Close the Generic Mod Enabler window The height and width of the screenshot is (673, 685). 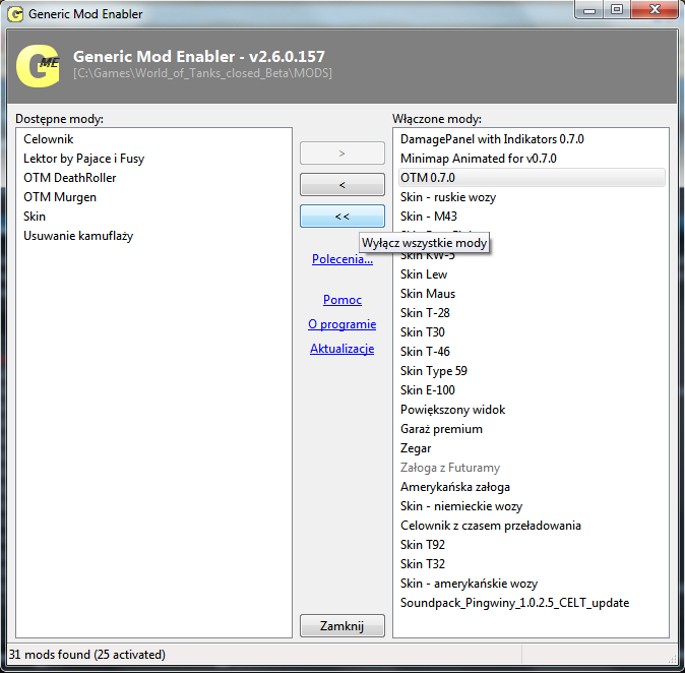point(654,10)
